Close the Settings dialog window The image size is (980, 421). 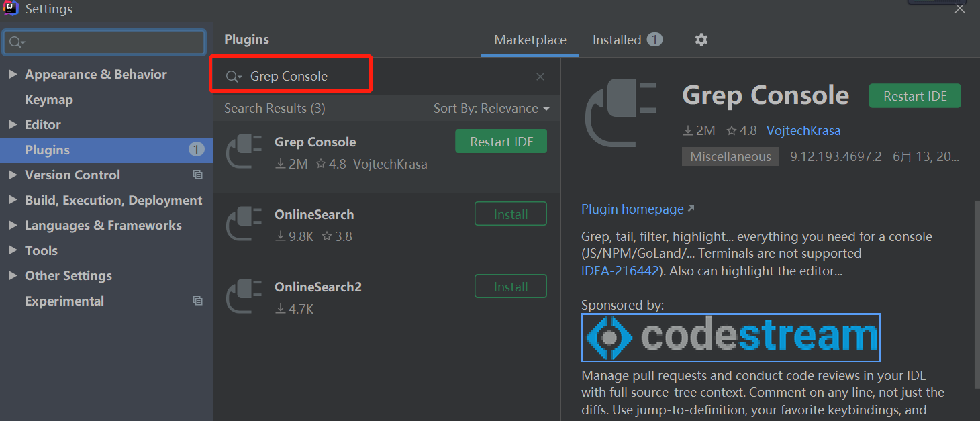tap(961, 8)
